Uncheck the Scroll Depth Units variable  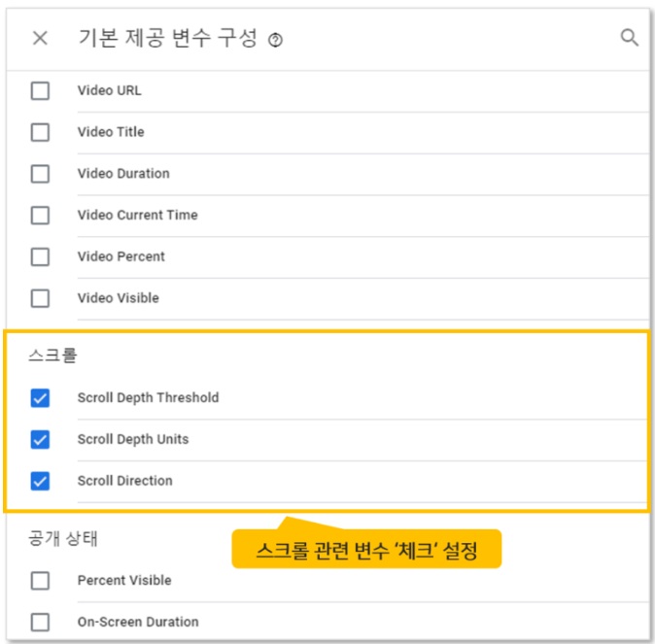[x=40, y=439]
